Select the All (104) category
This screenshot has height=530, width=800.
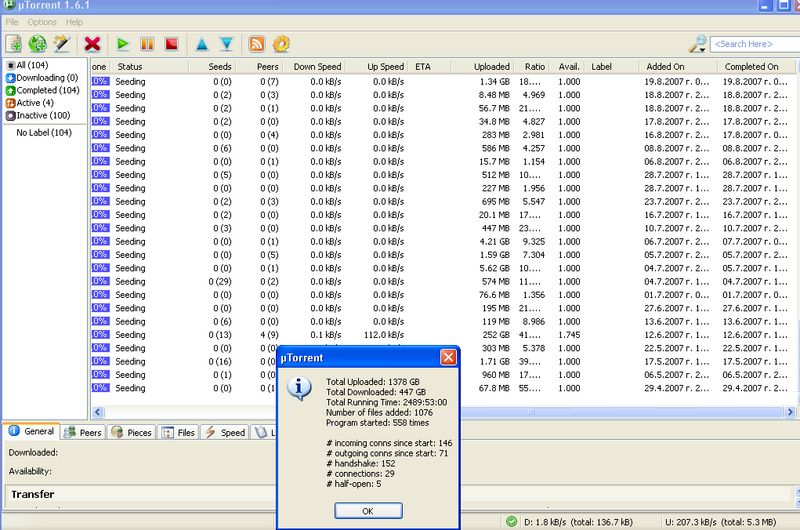click(28, 65)
